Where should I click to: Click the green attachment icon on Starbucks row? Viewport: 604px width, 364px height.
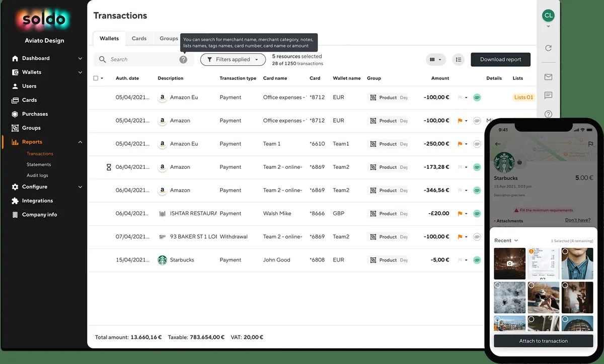477,260
